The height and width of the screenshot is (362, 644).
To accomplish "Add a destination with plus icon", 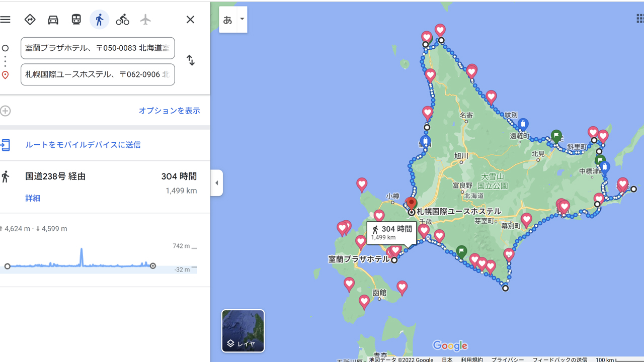I will (6, 111).
